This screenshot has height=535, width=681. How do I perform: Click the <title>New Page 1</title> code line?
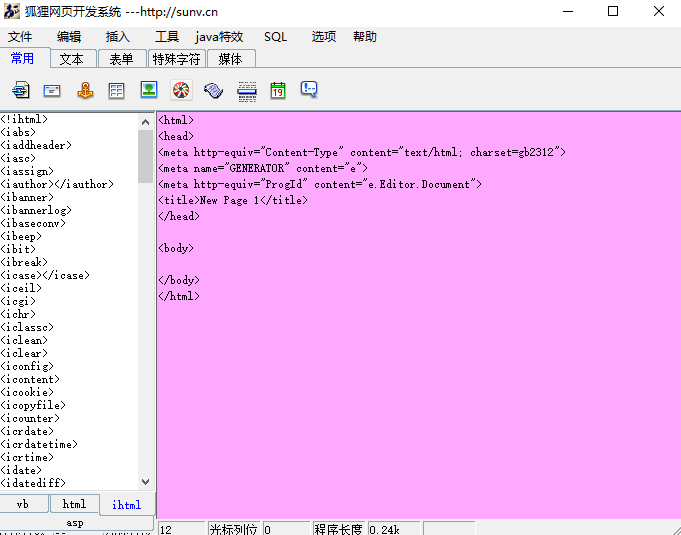233,200
